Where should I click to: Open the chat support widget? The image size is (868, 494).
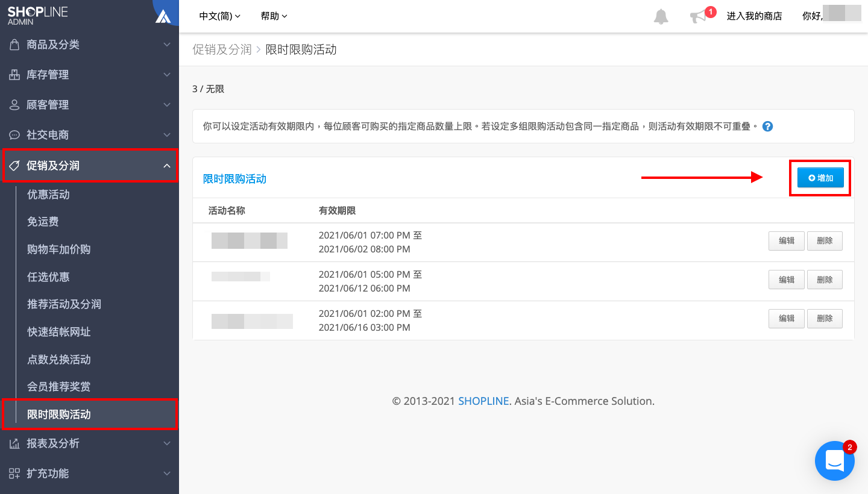834,461
